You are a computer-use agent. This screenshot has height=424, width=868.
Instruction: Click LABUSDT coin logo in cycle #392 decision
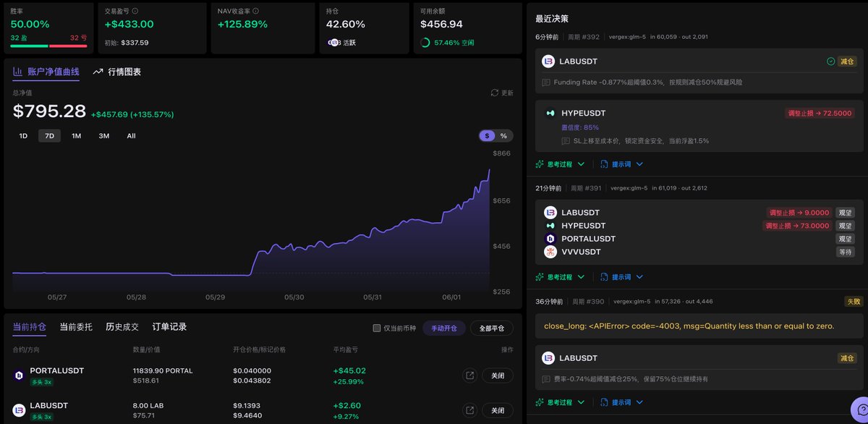(x=549, y=62)
